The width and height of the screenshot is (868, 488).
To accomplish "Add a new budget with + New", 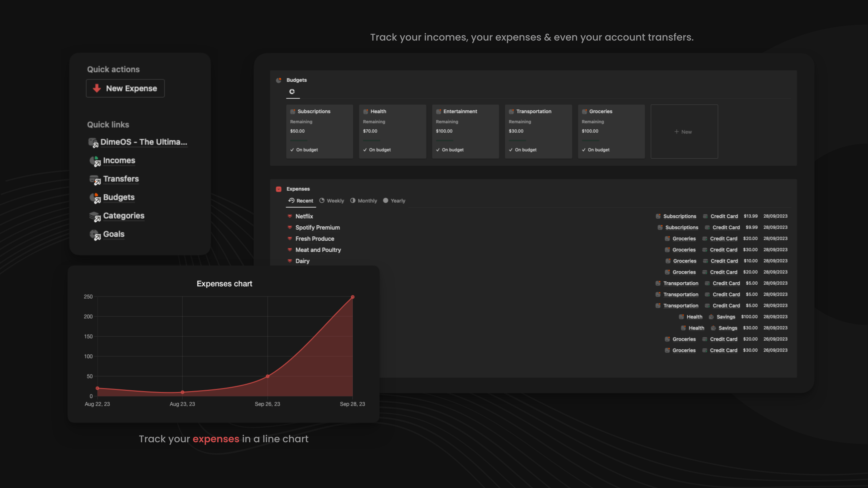I will (x=684, y=132).
